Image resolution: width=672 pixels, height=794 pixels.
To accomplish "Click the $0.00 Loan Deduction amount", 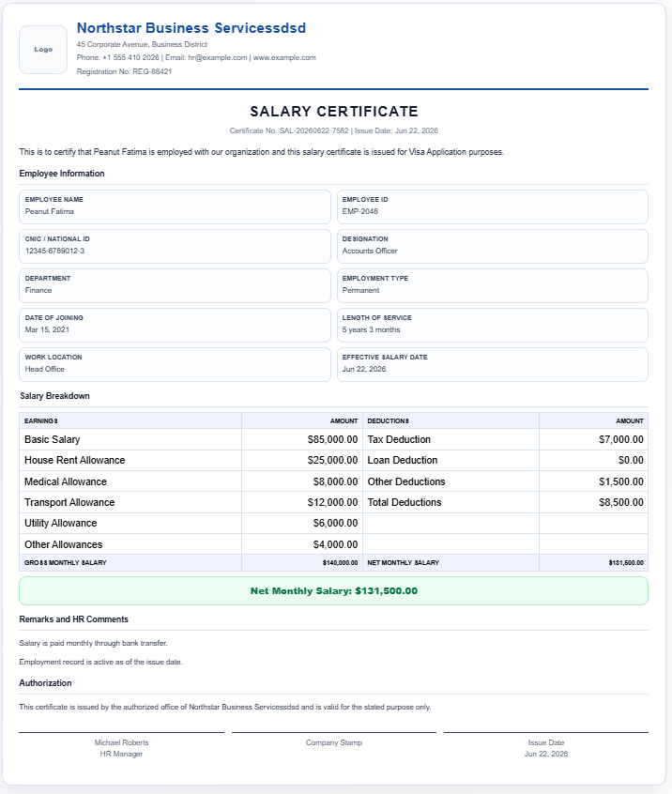I will [x=631, y=460].
